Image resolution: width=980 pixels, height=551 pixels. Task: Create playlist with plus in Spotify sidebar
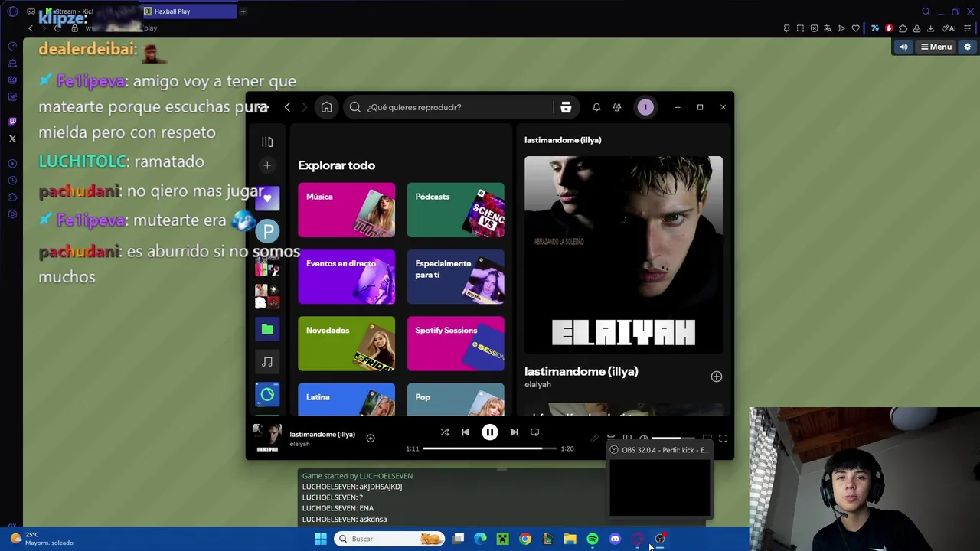coord(267,165)
